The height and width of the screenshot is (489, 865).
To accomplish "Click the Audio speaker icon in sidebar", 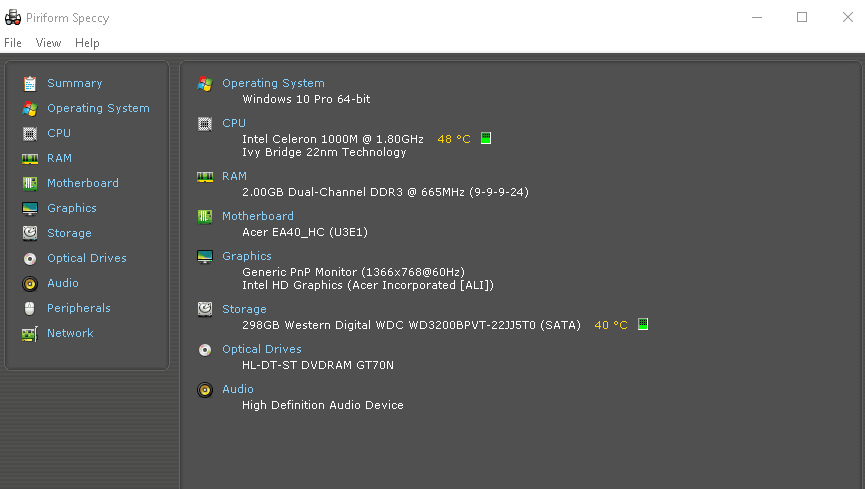I will pos(30,283).
